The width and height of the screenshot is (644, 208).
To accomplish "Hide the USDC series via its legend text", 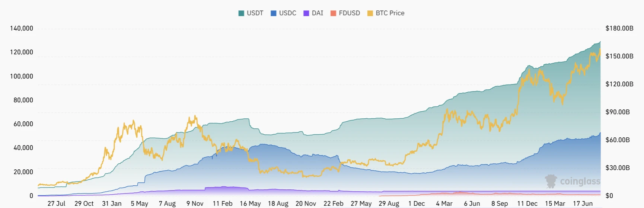I will pyautogui.click(x=288, y=13).
